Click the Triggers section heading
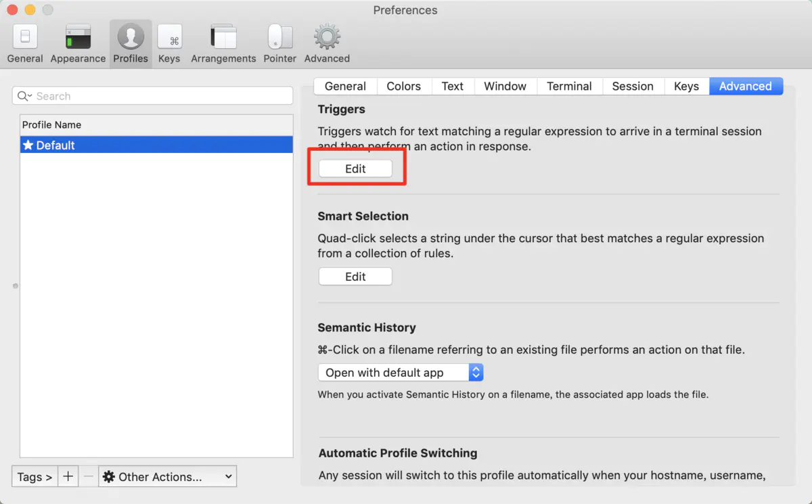This screenshot has height=504, width=812. click(342, 109)
